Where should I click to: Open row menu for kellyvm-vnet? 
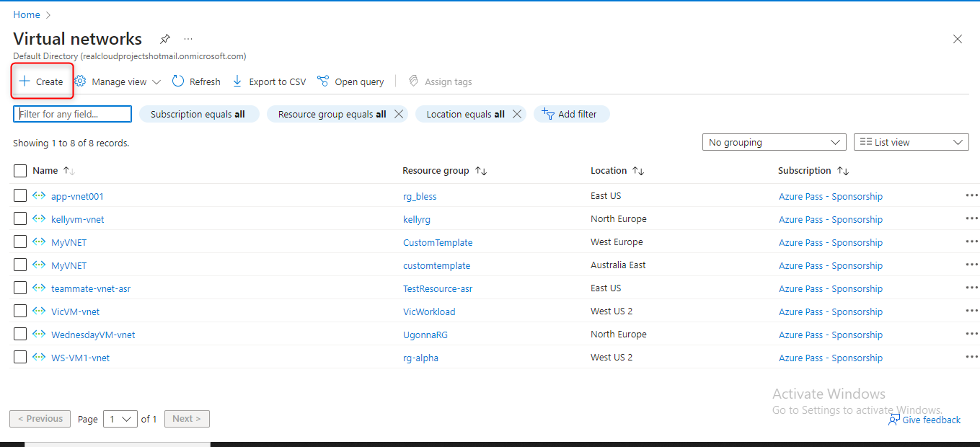(971, 218)
